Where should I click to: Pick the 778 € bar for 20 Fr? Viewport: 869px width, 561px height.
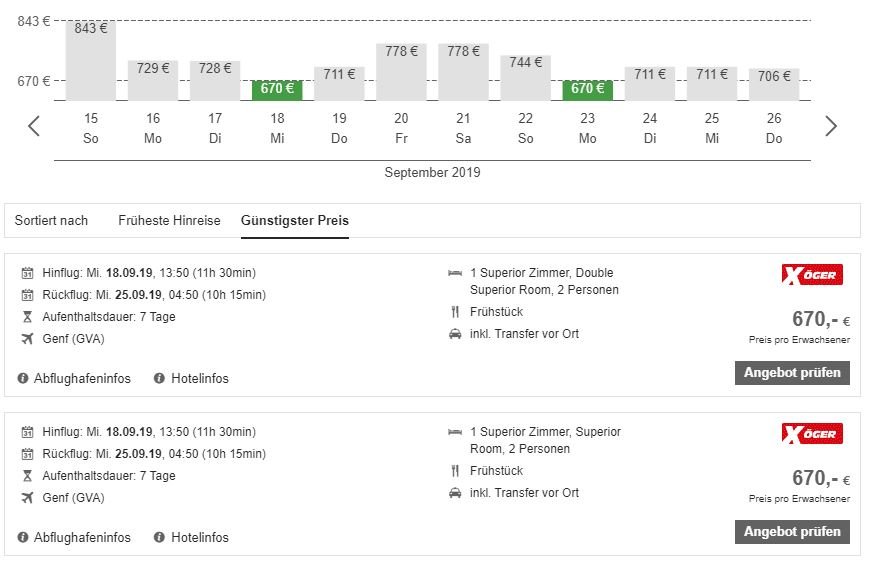(x=401, y=71)
